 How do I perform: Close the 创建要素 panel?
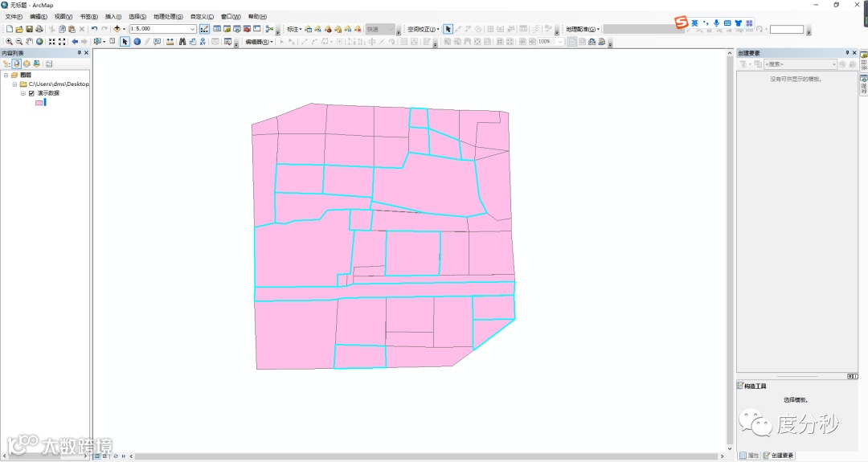(x=854, y=52)
